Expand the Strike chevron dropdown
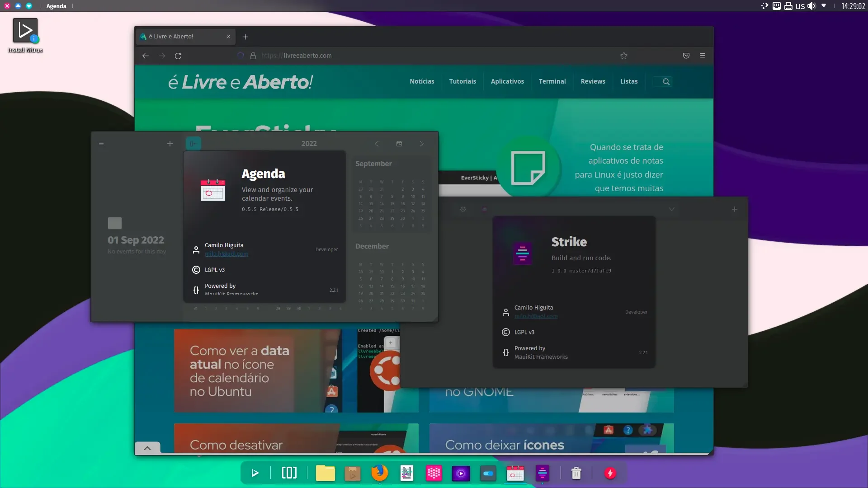Image resolution: width=868 pixels, height=488 pixels. pyautogui.click(x=672, y=209)
